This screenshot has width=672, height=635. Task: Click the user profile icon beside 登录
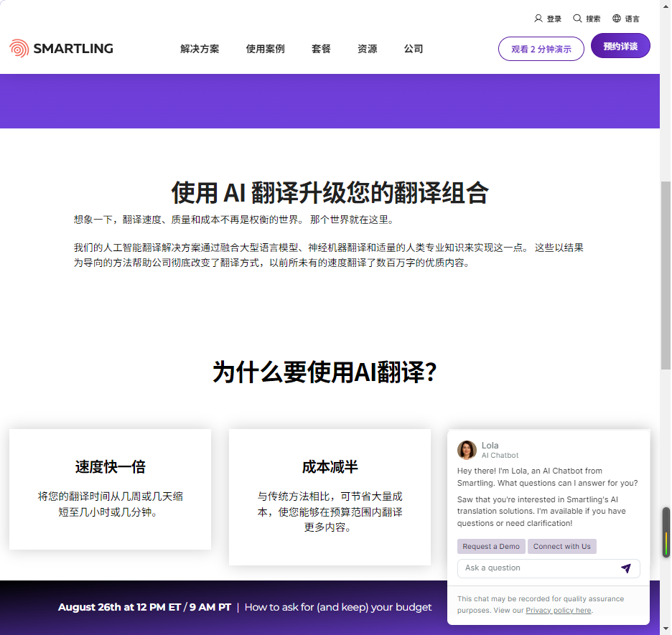(538, 19)
